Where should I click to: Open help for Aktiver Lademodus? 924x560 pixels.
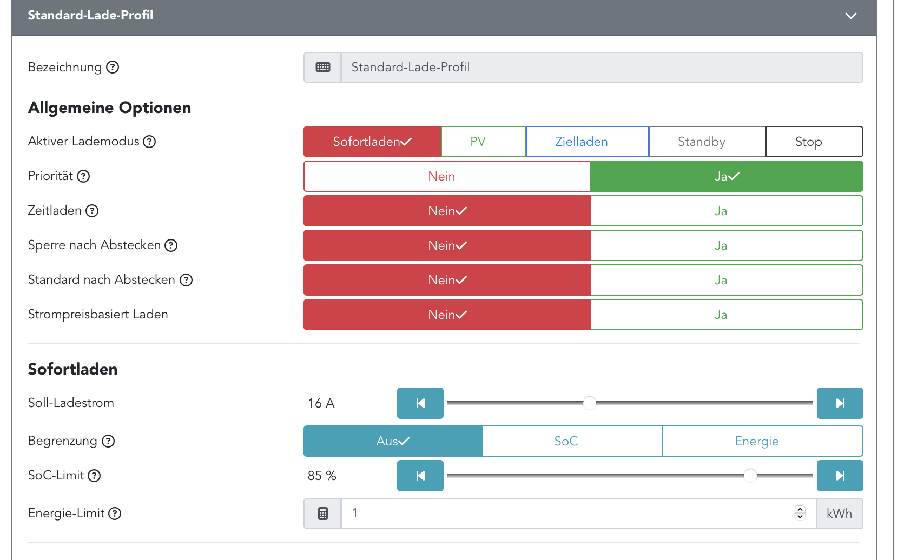click(x=149, y=142)
